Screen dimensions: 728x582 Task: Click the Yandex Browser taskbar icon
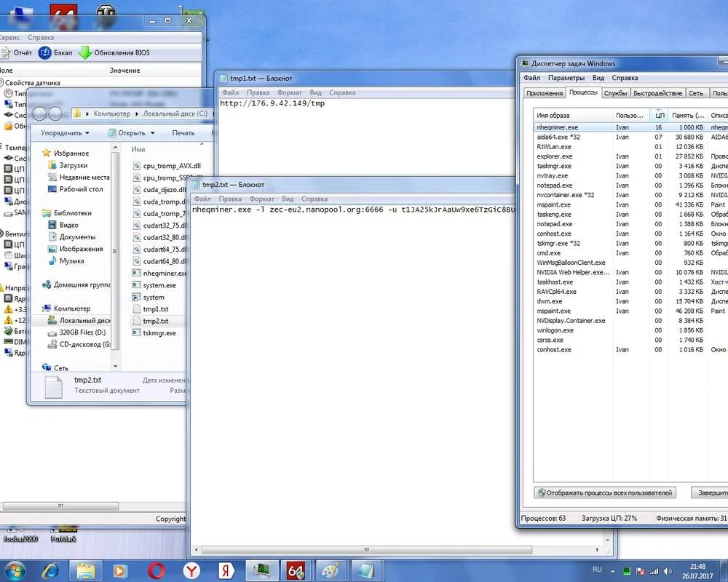191,570
